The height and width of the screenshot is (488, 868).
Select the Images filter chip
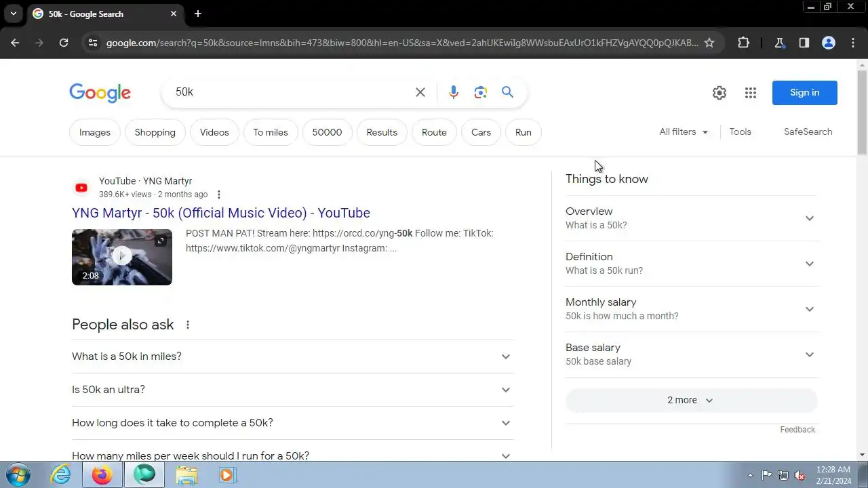coord(95,132)
